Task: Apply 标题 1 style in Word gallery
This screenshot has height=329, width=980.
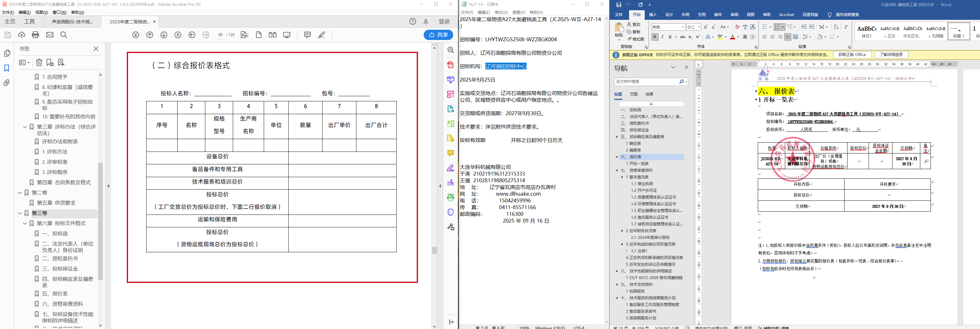Action: pyautogui.click(x=958, y=31)
